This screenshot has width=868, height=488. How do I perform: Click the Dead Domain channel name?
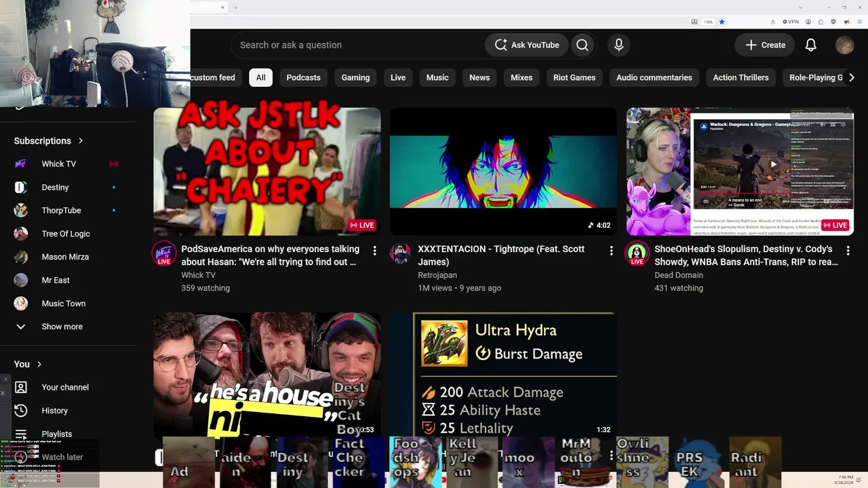[679, 275]
